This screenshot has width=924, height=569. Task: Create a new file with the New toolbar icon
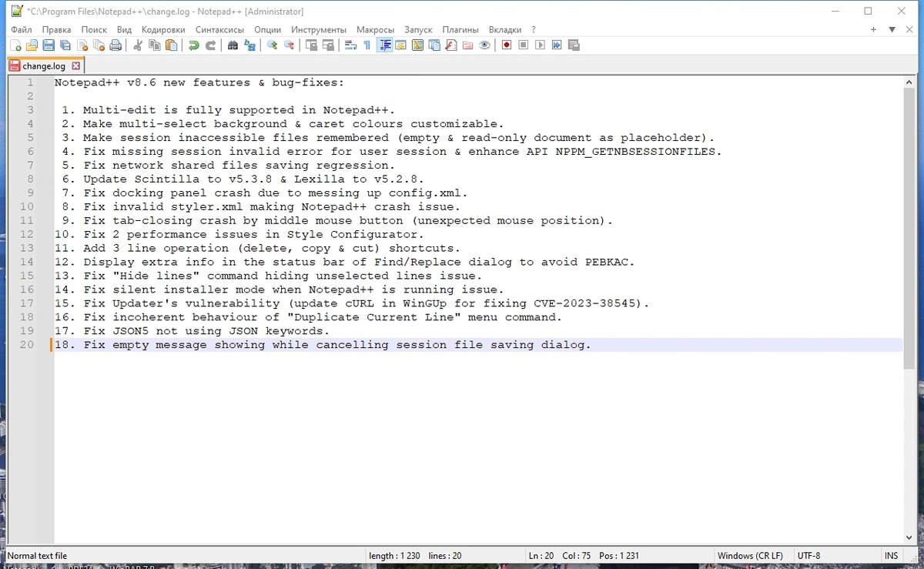pos(15,45)
